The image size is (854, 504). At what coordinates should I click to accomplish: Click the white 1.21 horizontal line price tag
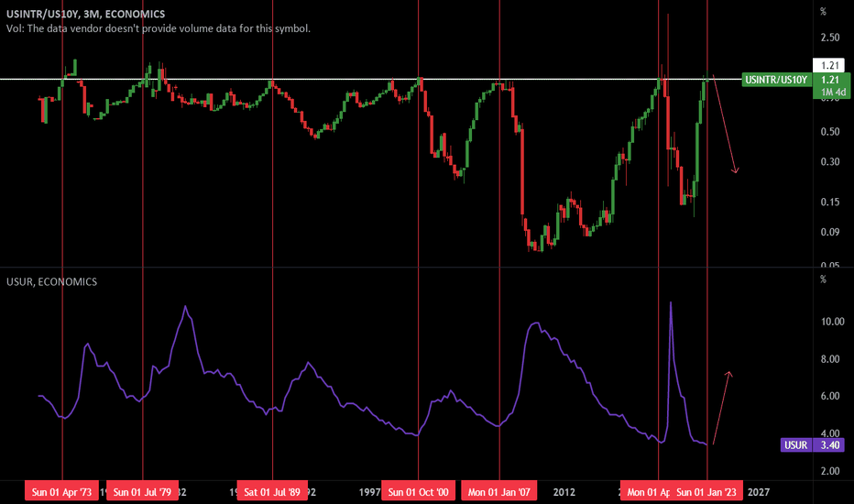[831, 65]
